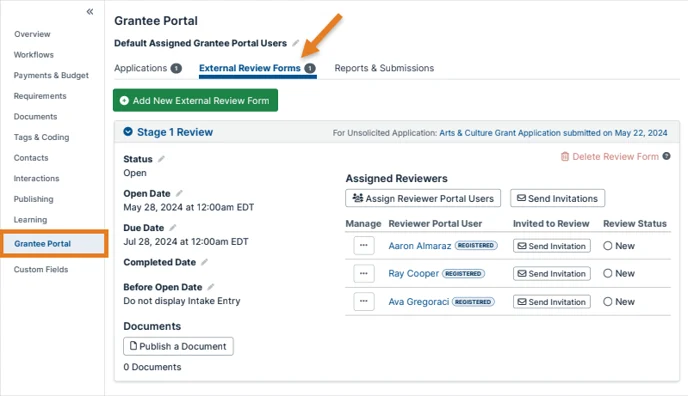The width and height of the screenshot is (688, 396).
Task: Click the Review Status column header
Action: (634, 224)
